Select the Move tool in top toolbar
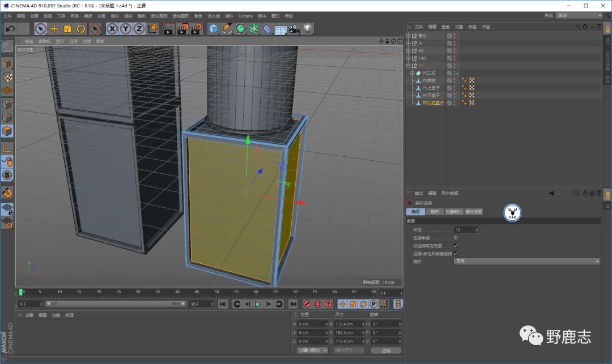This screenshot has width=612, height=364. pos(54,29)
